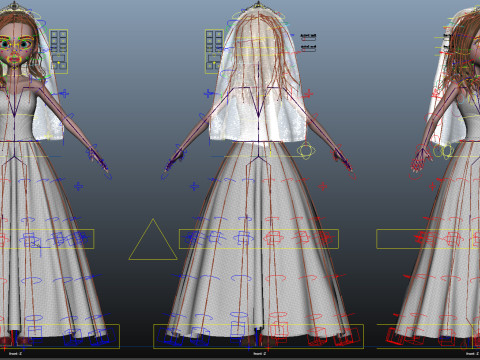Select the yellow facial control panel beside the front-view bride's head
This screenshot has width=480, height=360.
tap(59, 52)
